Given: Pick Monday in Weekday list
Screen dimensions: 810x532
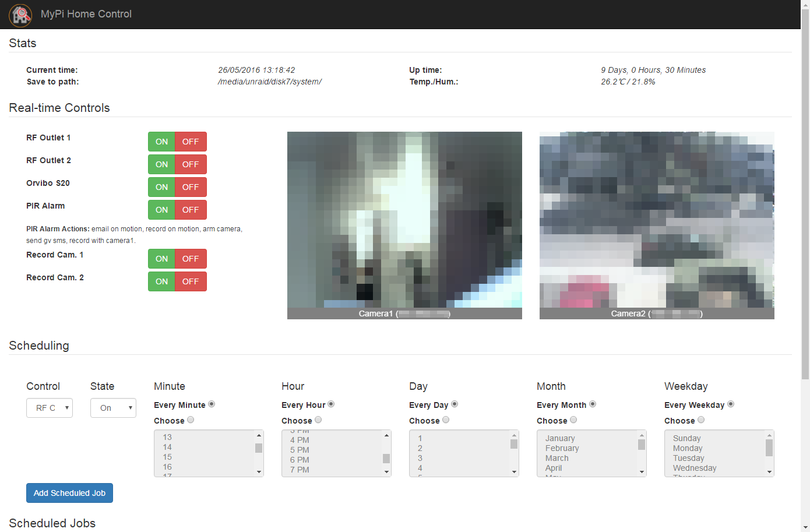Looking at the screenshot, I should point(715,448).
